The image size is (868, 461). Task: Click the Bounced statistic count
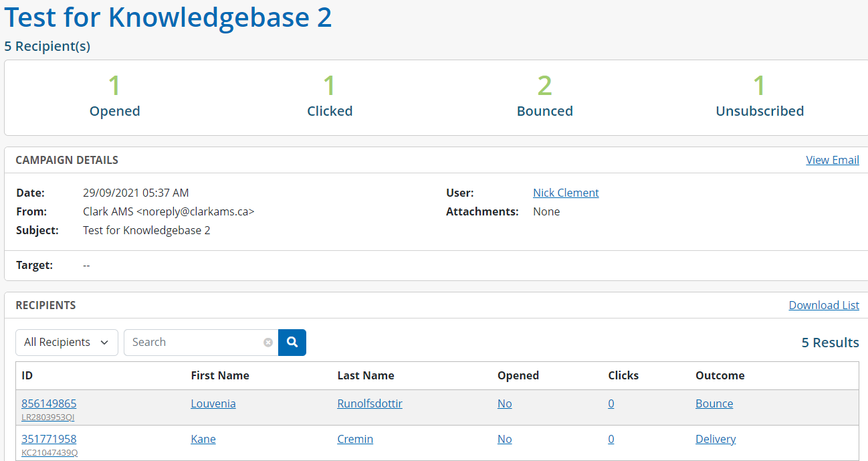545,86
